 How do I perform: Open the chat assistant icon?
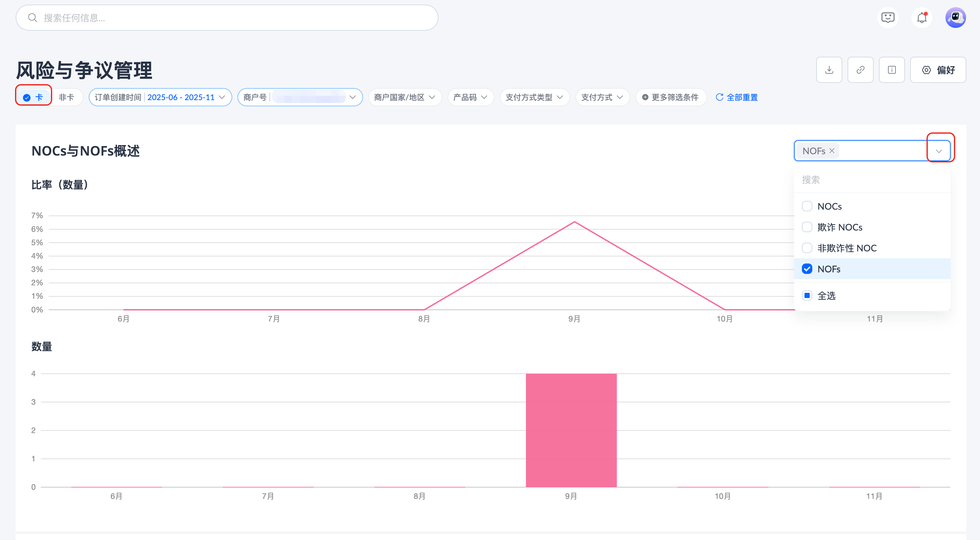(888, 18)
